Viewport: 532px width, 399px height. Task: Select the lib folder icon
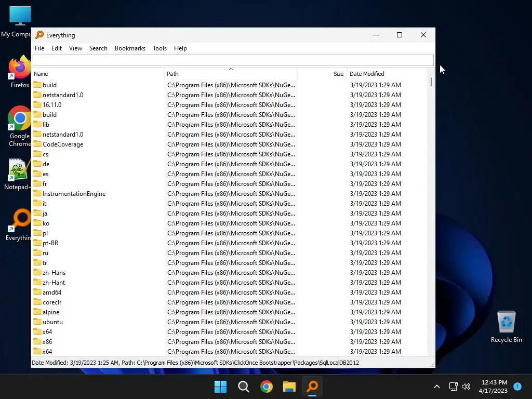37,124
